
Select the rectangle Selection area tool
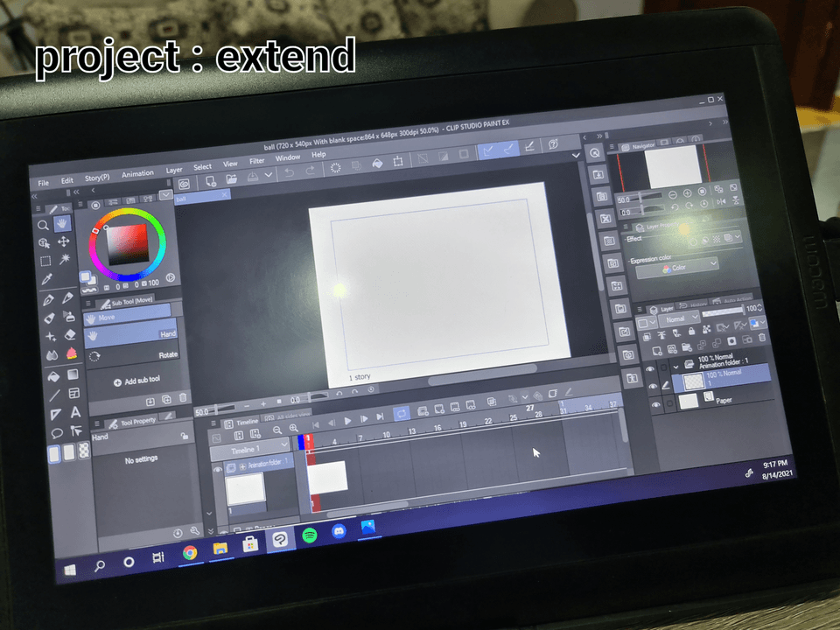[45, 262]
